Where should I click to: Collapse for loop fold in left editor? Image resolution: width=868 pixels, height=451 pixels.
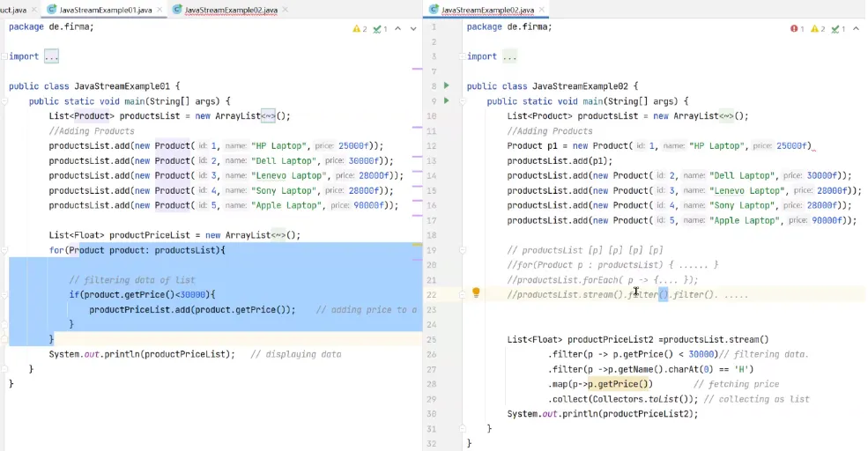[4, 250]
